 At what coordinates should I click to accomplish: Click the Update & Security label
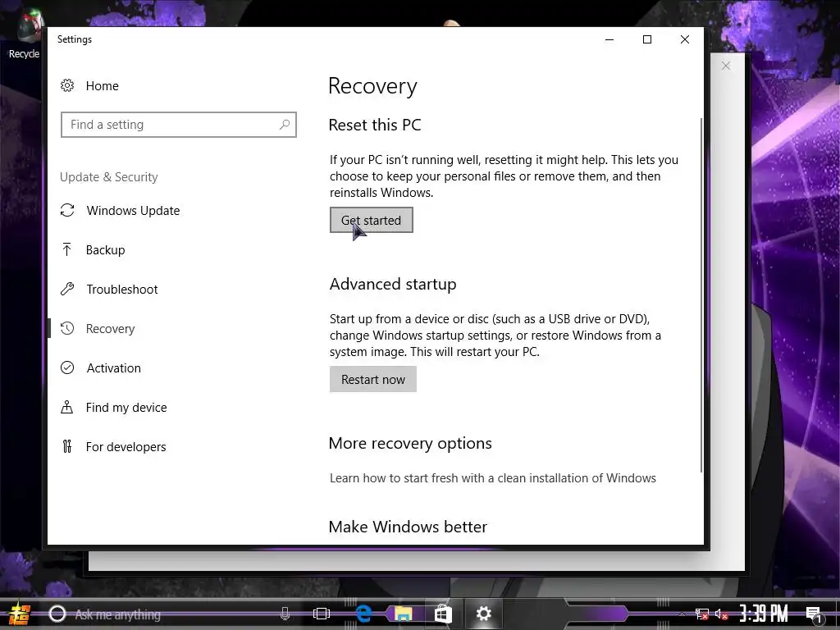(109, 177)
